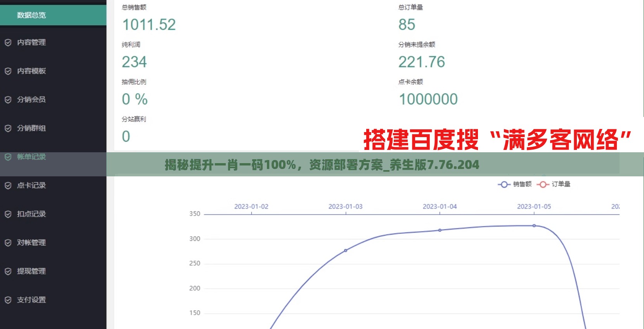Click the 分站赢利 label
644x329 pixels.
tap(134, 119)
